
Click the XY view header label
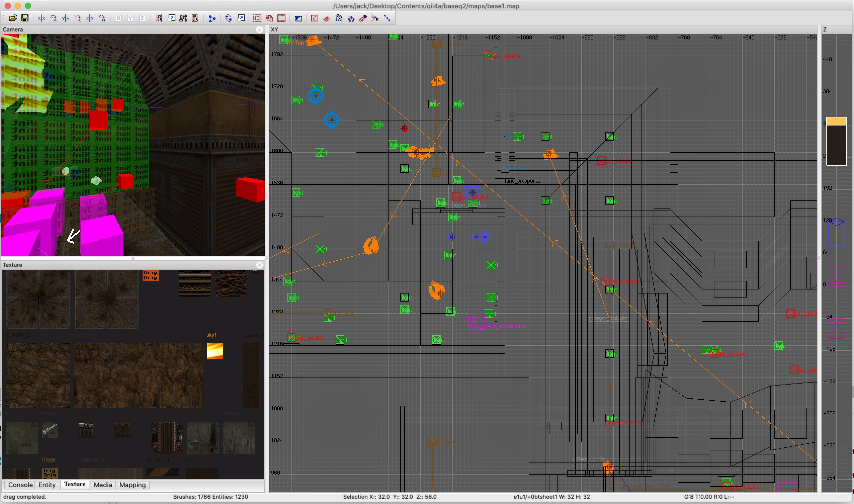point(274,29)
